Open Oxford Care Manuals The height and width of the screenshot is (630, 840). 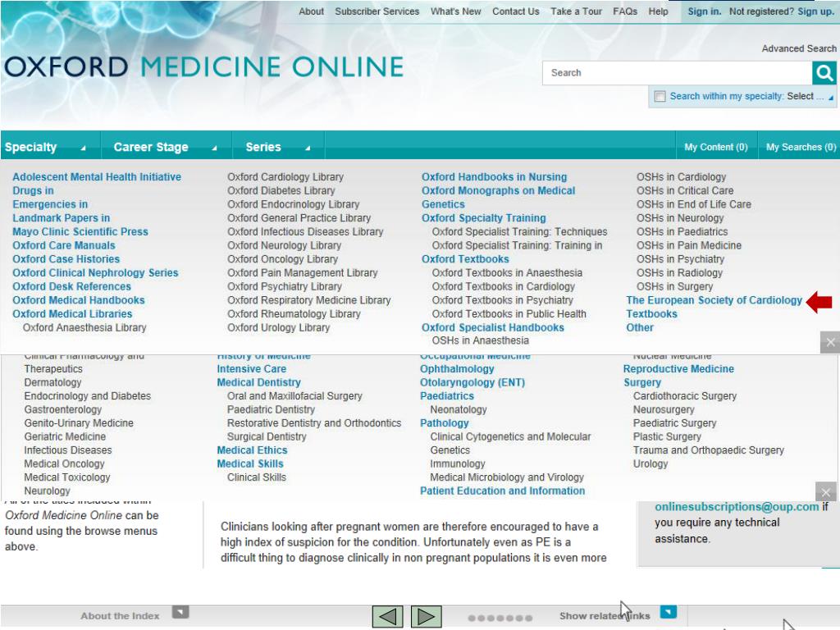click(x=64, y=245)
